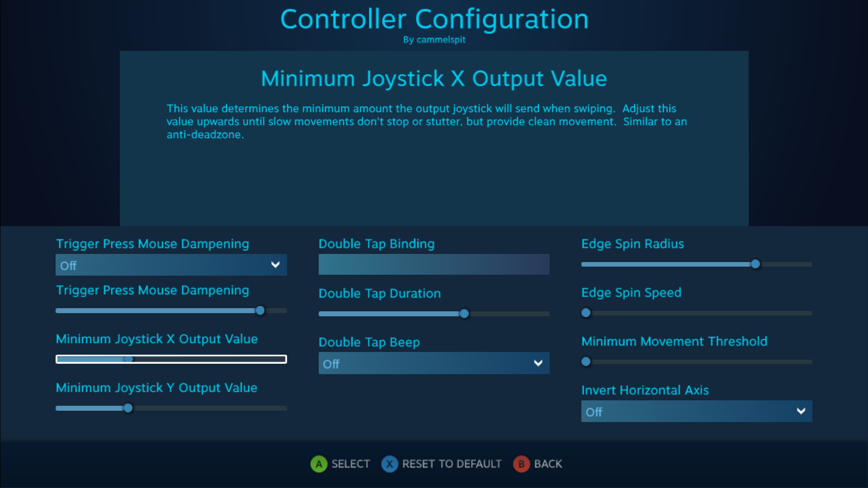Click the Minimum Joystick Y Output slider handle
Screen dimensions: 868x488
128,408
